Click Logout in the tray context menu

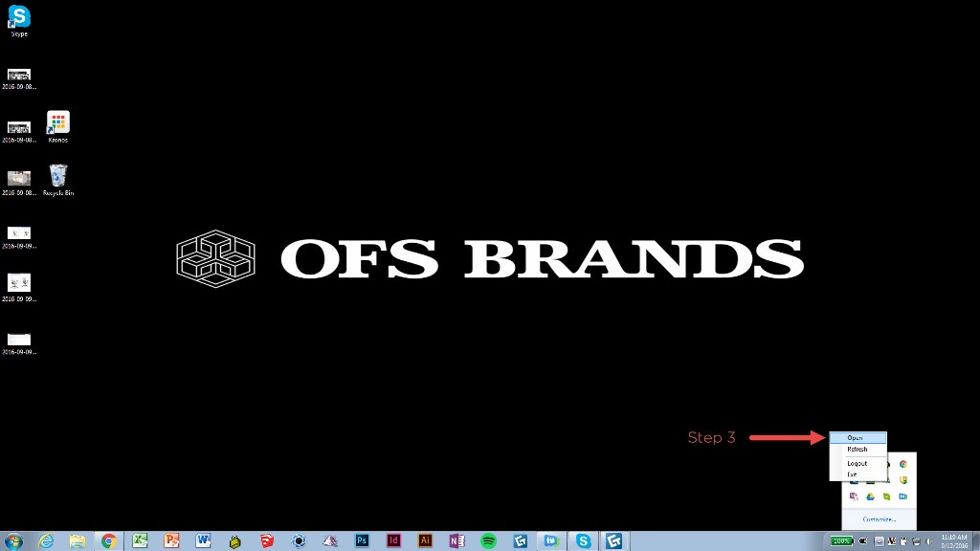coord(858,464)
